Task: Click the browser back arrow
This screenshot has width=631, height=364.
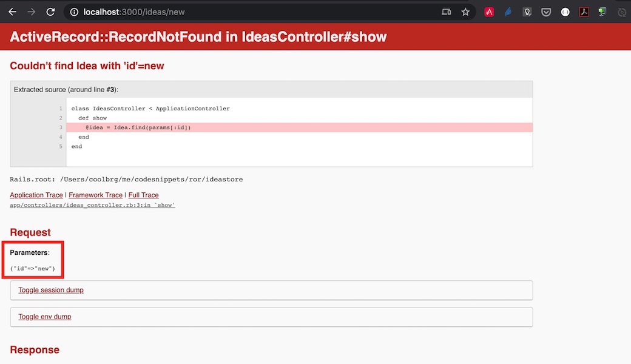Action: [x=12, y=12]
